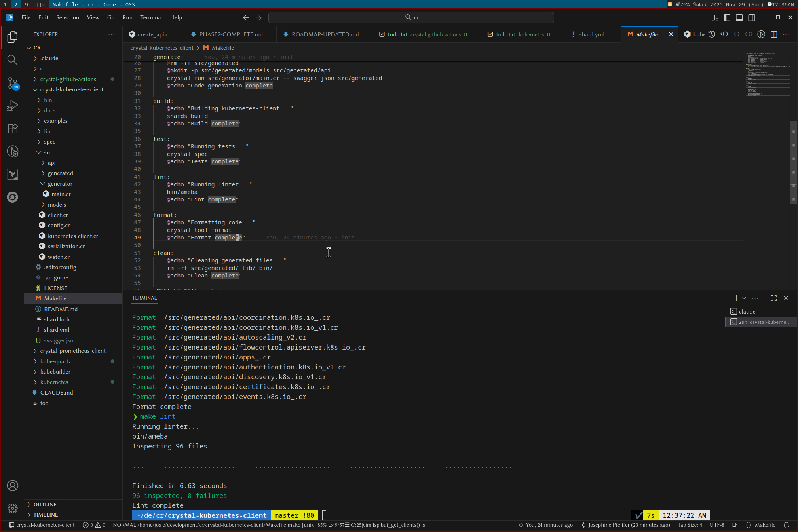Toggle the primary side bar layout button
The width and height of the screenshot is (798, 532).
click(727, 17)
